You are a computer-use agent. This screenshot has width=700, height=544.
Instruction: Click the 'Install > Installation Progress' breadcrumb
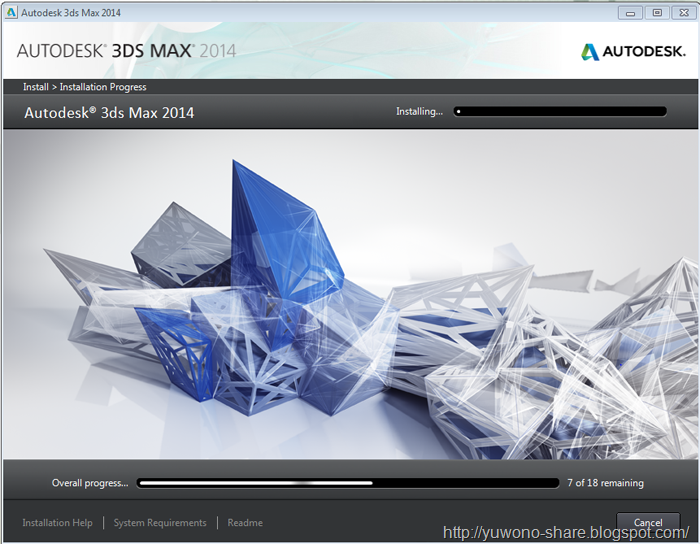click(85, 87)
